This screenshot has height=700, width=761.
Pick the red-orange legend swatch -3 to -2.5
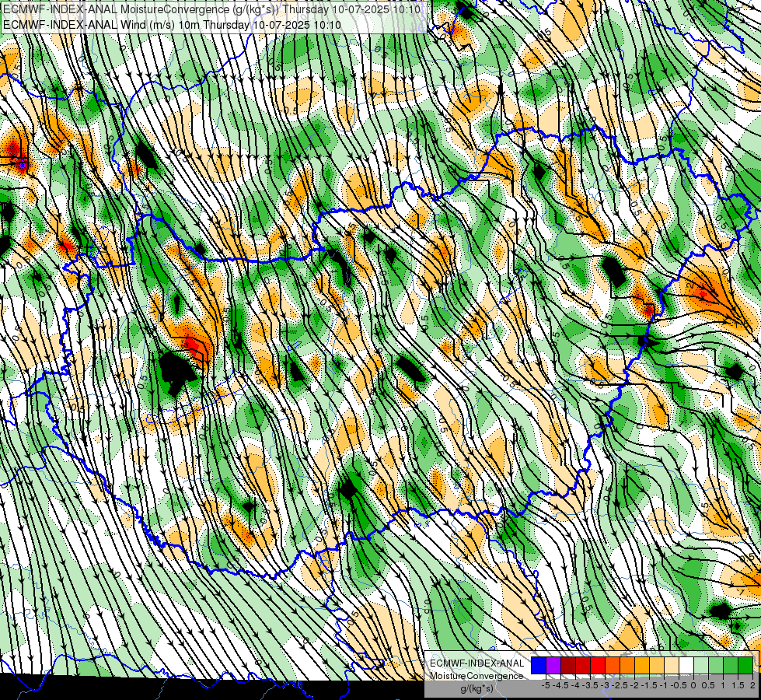click(x=613, y=666)
